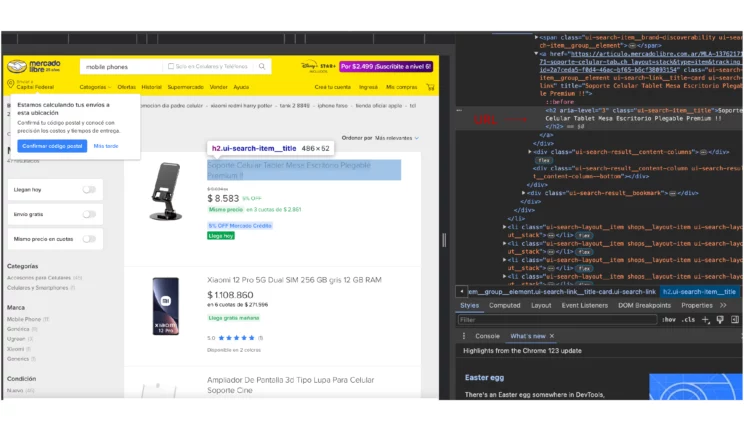Click the breadcrumb scroll left arrow
This screenshot has height=425, width=744.
click(462, 292)
